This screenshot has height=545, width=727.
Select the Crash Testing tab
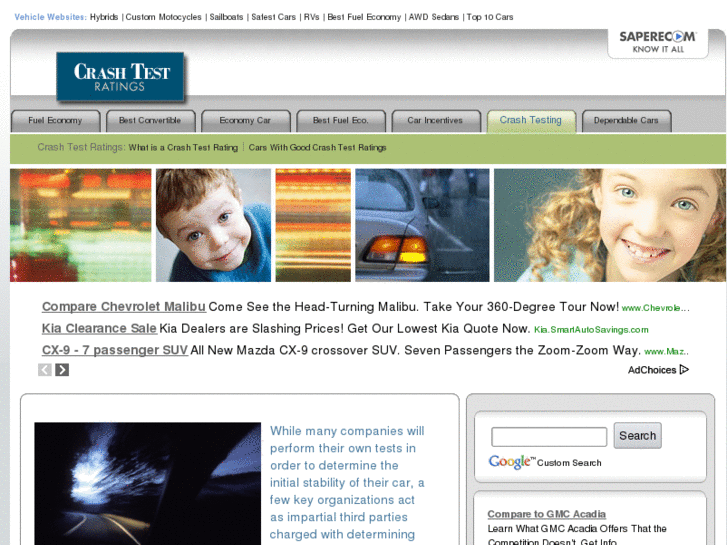(531, 121)
